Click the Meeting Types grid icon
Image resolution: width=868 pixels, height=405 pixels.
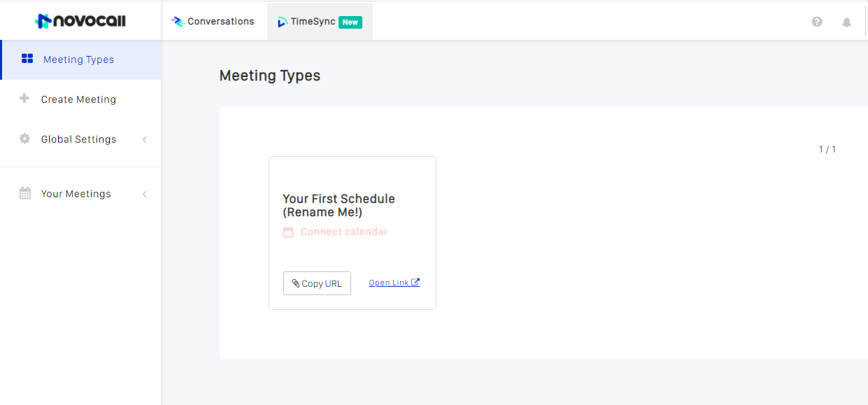[x=27, y=59]
